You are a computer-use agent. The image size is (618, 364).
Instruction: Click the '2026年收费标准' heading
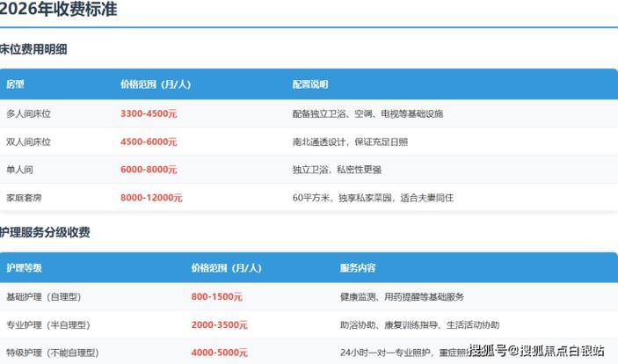pos(58,9)
